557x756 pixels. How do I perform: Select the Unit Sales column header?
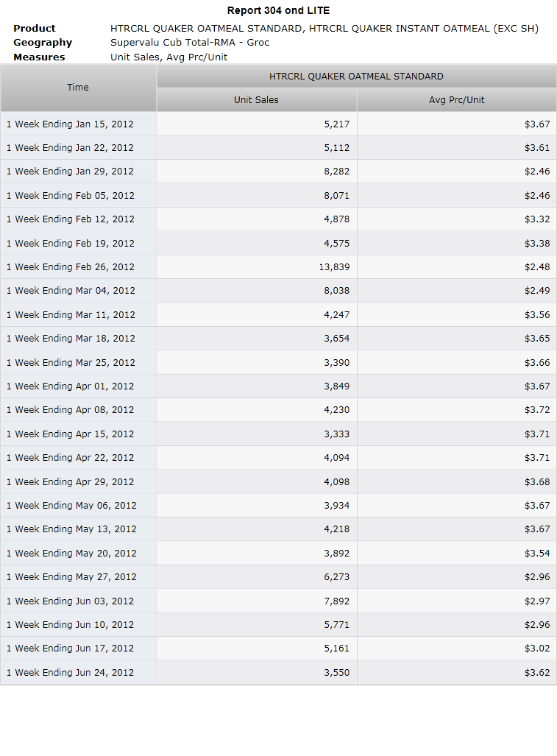point(256,100)
